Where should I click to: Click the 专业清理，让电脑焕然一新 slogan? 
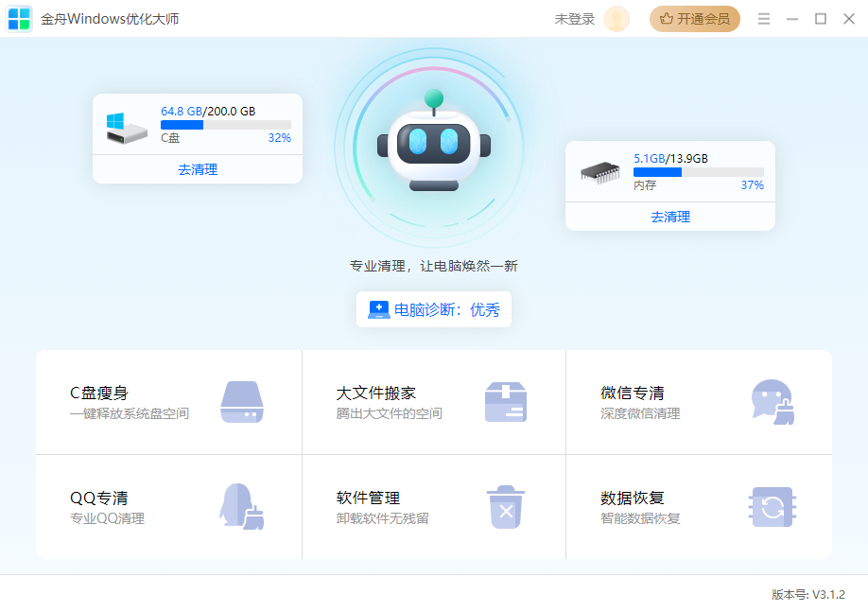pos(434,267)
